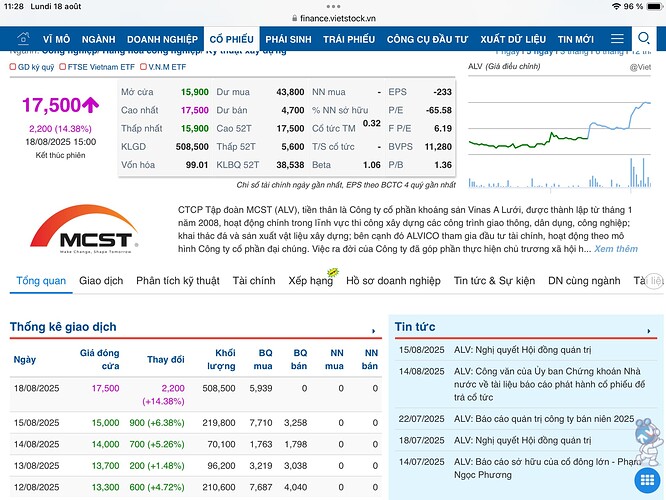Open TIN MỚI menu

(x=576, y=40)
